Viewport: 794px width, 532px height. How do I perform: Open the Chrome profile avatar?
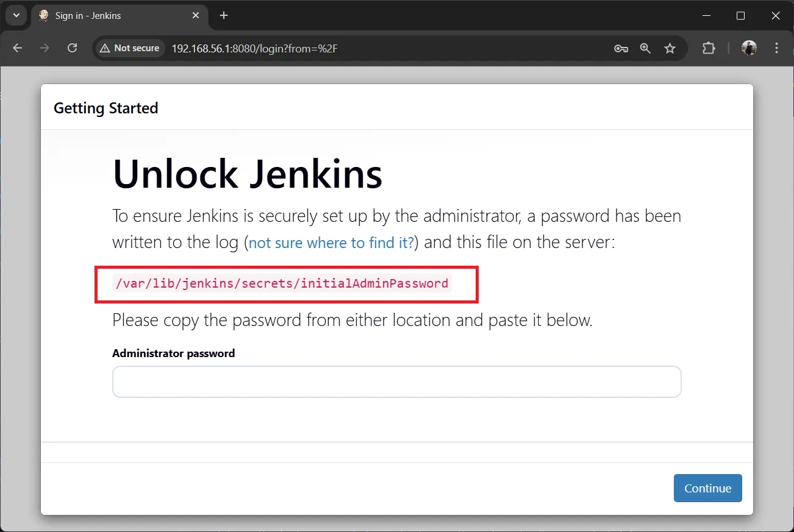pyautogui.click(x=748, y=48)
